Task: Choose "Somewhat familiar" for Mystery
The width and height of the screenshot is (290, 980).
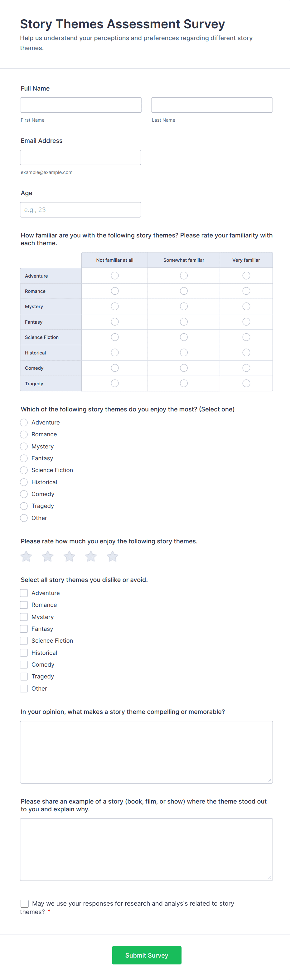Action: pos(184,306)
